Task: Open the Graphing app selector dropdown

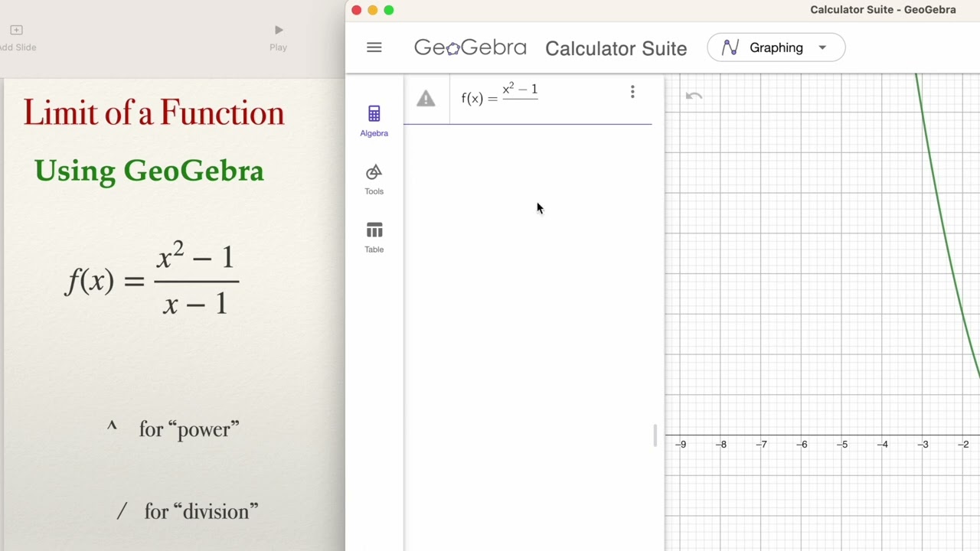Action: tap(776, 47)
